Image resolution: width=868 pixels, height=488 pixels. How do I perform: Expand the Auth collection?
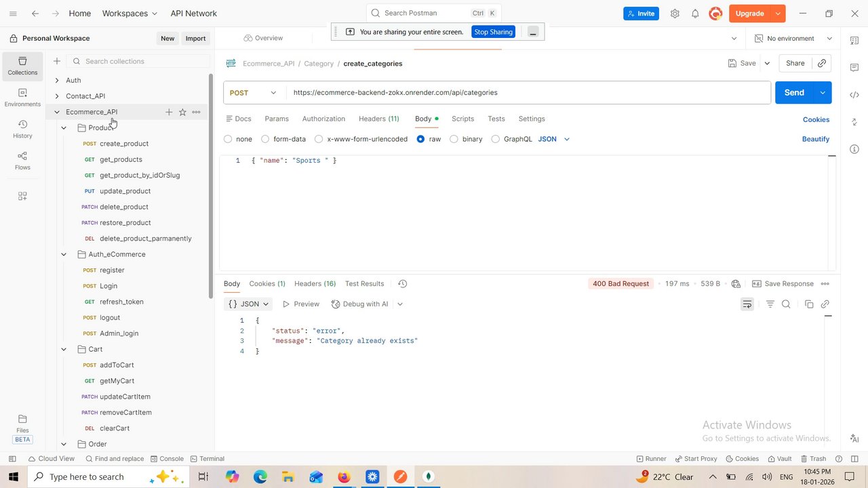57,80
